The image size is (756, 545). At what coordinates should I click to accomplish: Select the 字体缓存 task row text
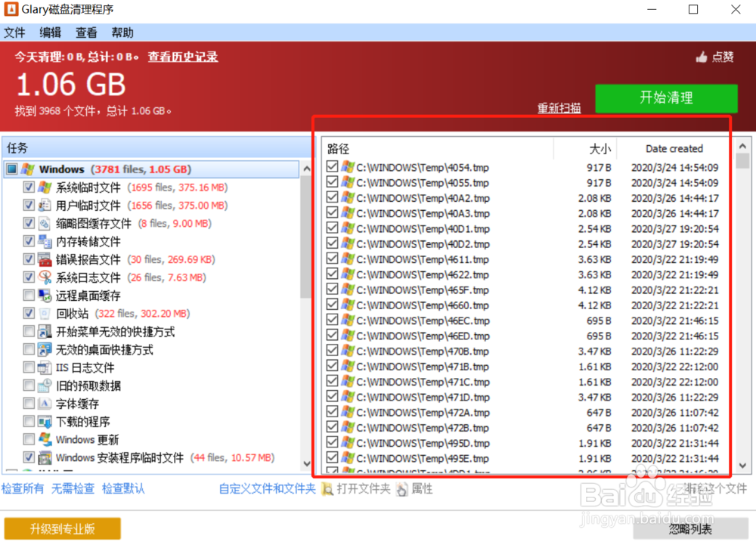click(x=77, y=404)
